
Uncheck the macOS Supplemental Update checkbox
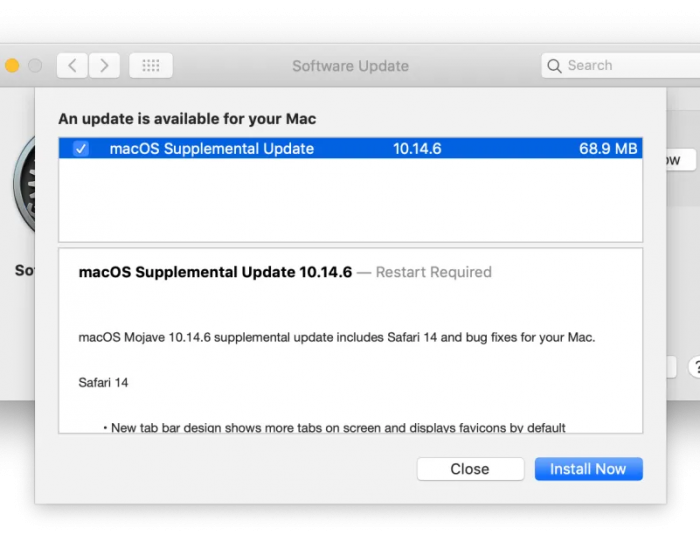[81, 148]
